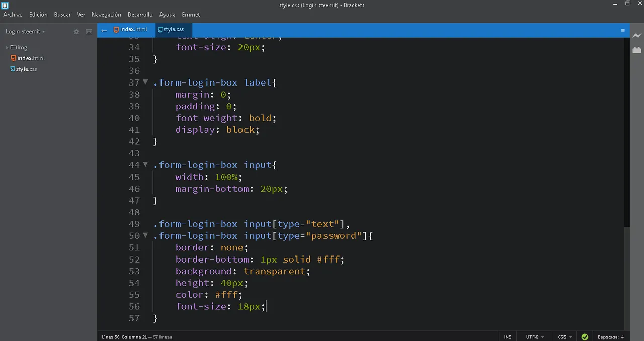This screenshot has height=341, width=644.
Task: Click the green lint status checkmark
Action: (585, 337)
